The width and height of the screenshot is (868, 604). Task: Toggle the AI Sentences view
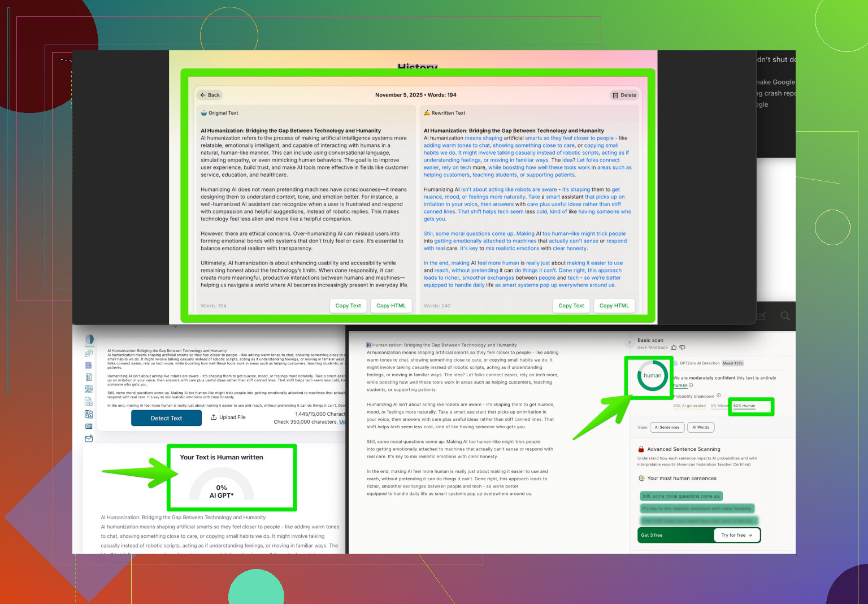[x=667, y=427]
